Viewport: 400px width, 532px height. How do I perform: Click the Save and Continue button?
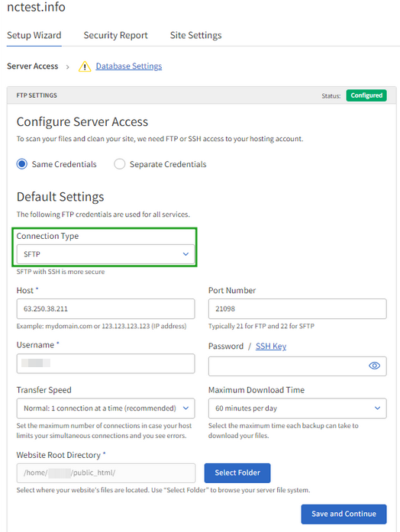coord(344,514)
